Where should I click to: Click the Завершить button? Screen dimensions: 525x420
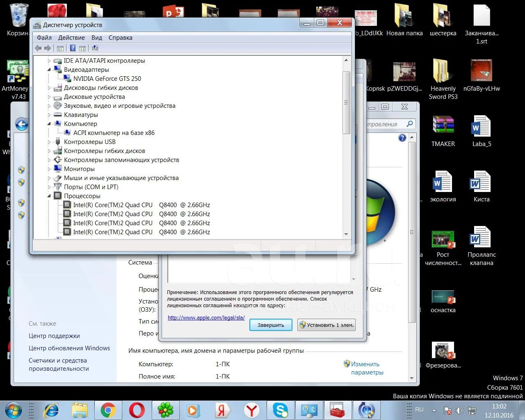271,325
